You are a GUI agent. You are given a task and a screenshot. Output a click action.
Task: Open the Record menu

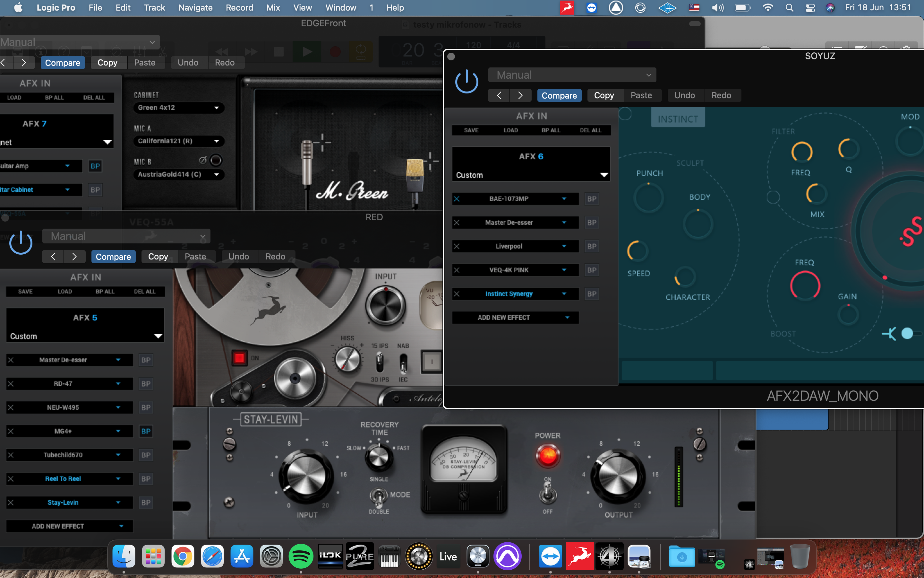click(x=239, y=8)
